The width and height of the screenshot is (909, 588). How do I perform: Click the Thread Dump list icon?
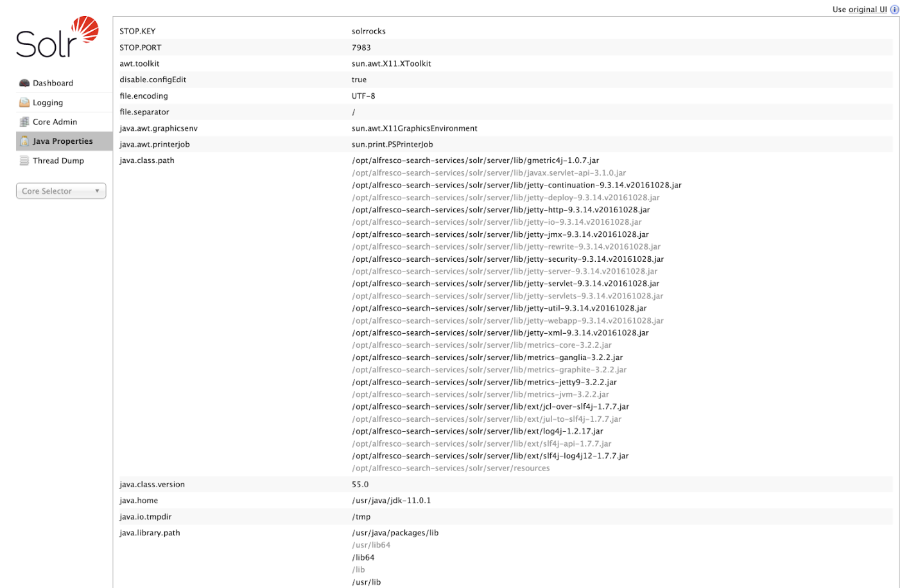click(x=24, y=160)
